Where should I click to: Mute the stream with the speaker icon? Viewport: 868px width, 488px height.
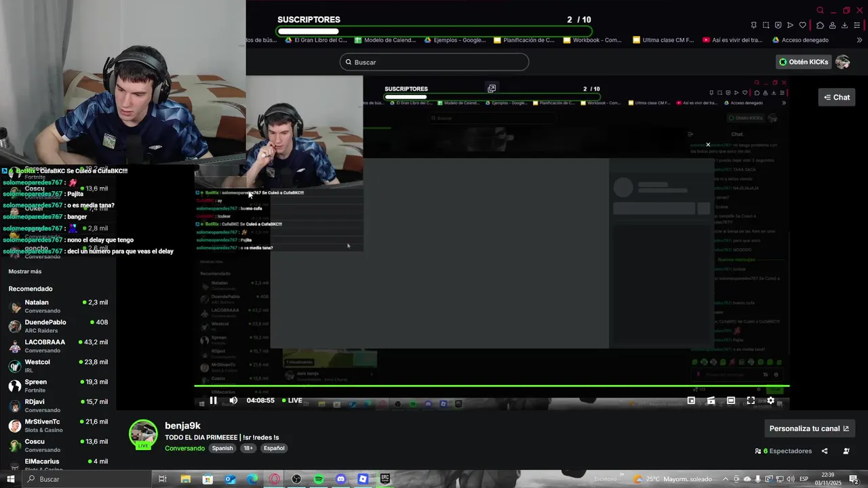tap(233, 401)
